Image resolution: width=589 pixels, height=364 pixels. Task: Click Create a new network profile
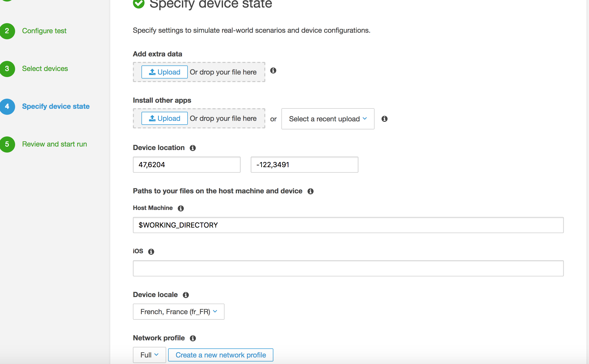coord(220,355)
